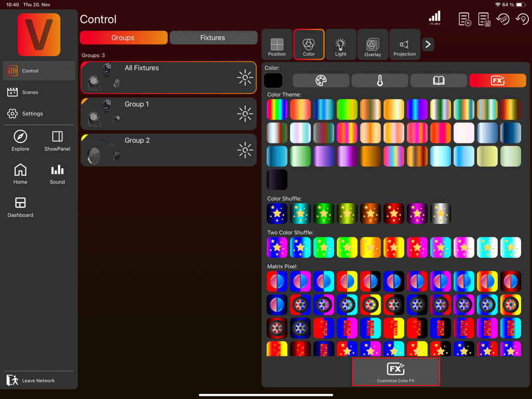
Task: Switch to the Position attribute tab
Action: click(x=277, y=45)
